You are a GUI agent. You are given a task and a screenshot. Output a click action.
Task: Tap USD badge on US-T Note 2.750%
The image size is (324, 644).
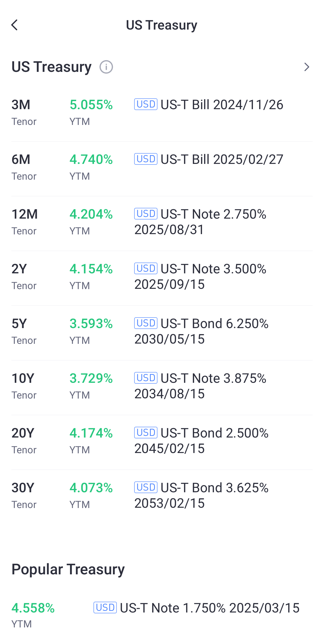[x=146, y=214]
